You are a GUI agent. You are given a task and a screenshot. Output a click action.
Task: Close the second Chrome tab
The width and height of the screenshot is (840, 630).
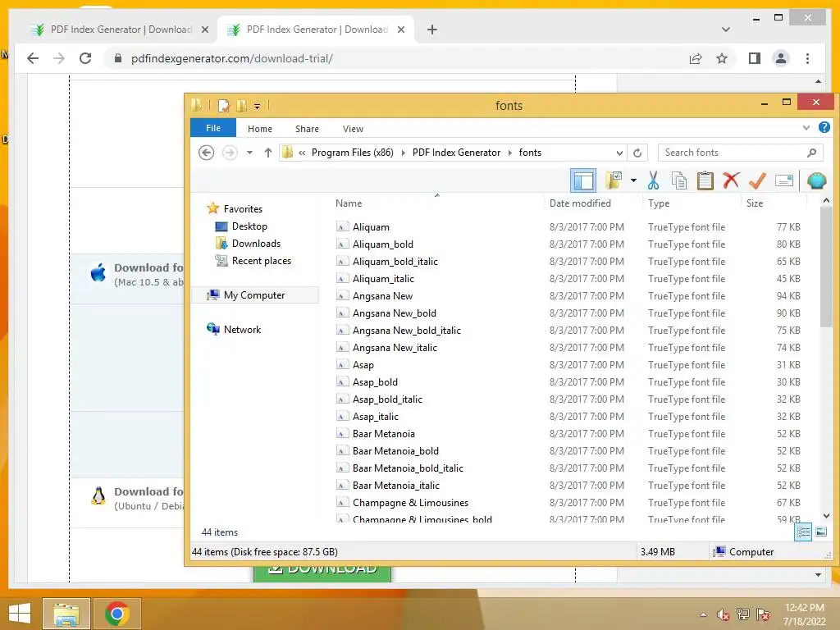point(400,30)
